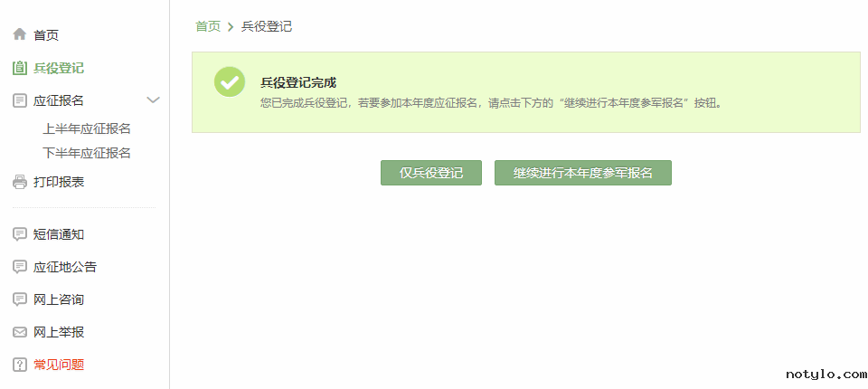Click the clipboard icon next to 兵役登记
This screenshot has width=868, height=389.
[x=19, y=68]
